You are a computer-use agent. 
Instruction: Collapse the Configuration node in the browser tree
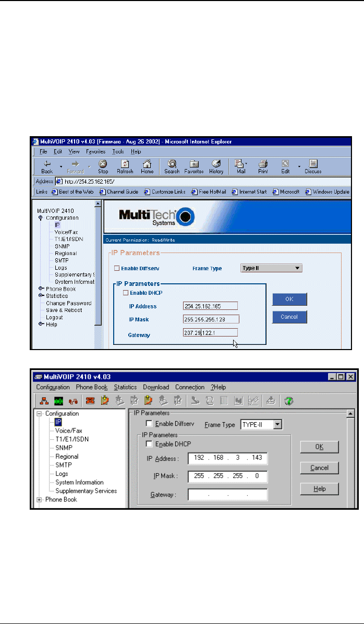(41, 218)
